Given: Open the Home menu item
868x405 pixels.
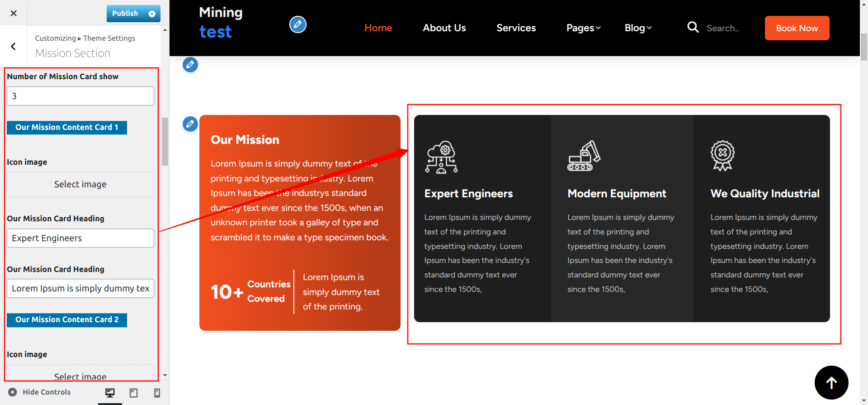Looking at the screenshot, I should pyautogui.click(x=378, y=28).
